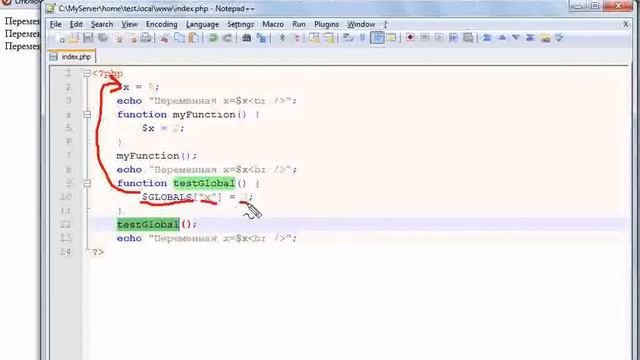Toggle synchronized horizontal scrolling

pos(329,38)
